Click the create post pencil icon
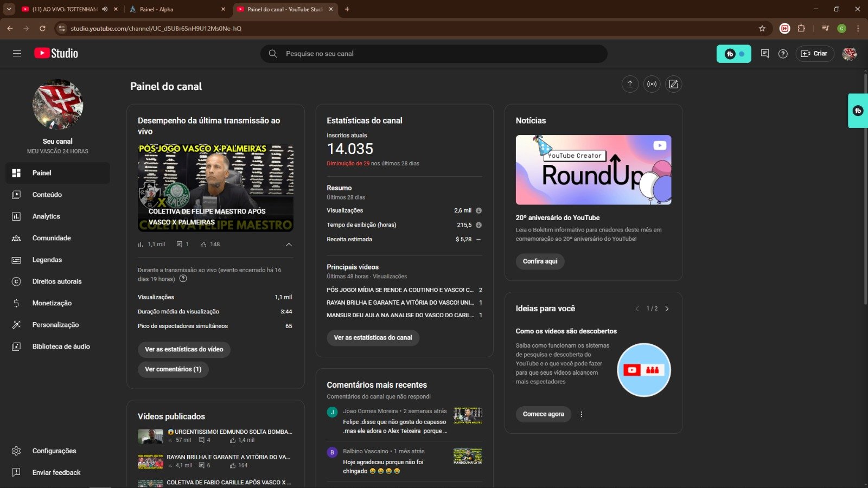The image size is (868, 488). tap(673, 84)
